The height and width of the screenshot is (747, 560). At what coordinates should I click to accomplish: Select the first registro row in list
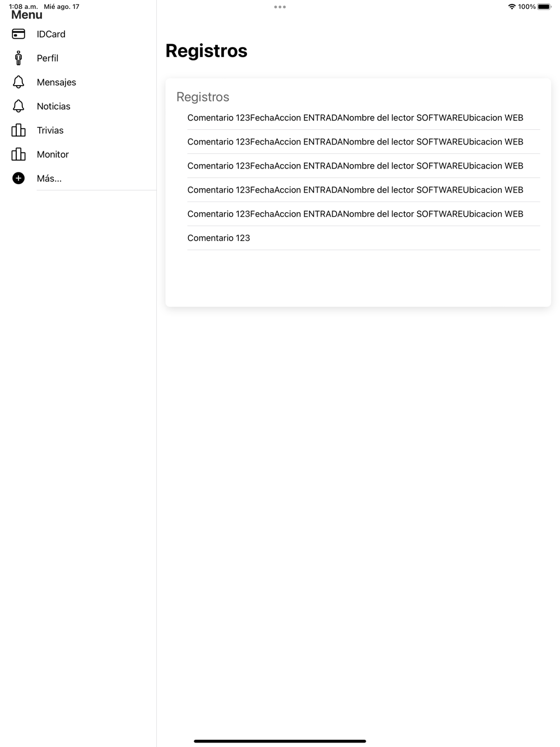(x=358, y=118)
